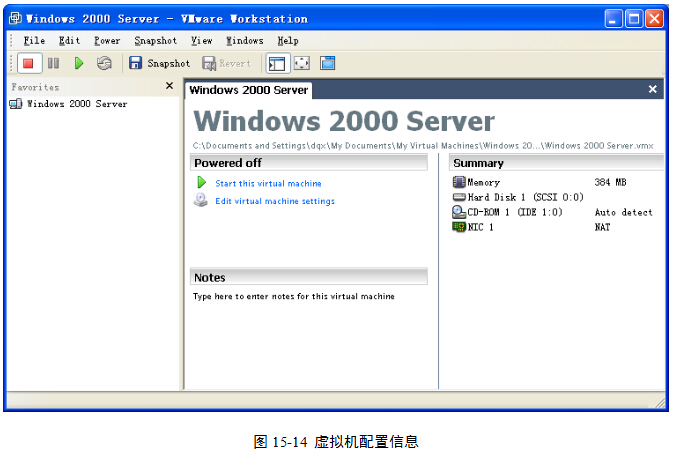Click Edit virtual machine settings link
Viewport: 673px width, 451px height.
[x=275, y=201]
